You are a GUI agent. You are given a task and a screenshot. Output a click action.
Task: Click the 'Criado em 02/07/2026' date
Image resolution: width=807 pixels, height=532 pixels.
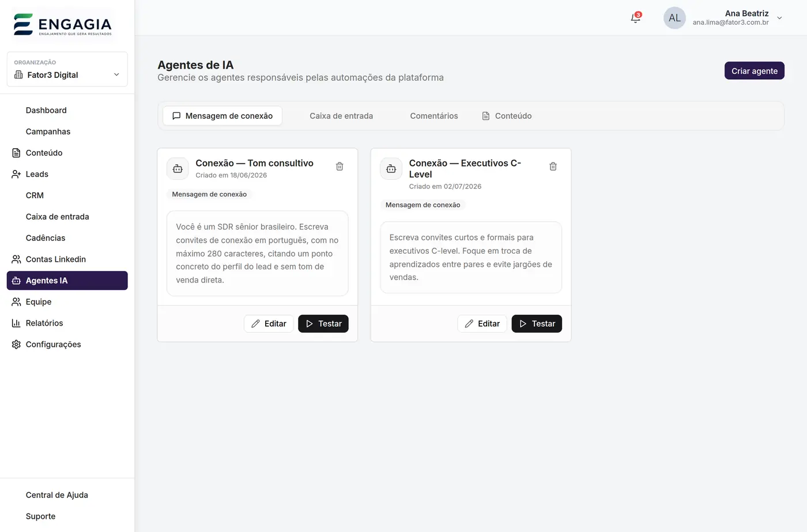(445, 186)
